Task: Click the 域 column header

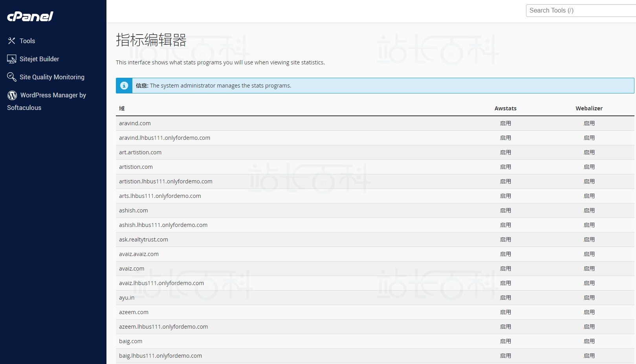Action: click(x=122, y=108)
